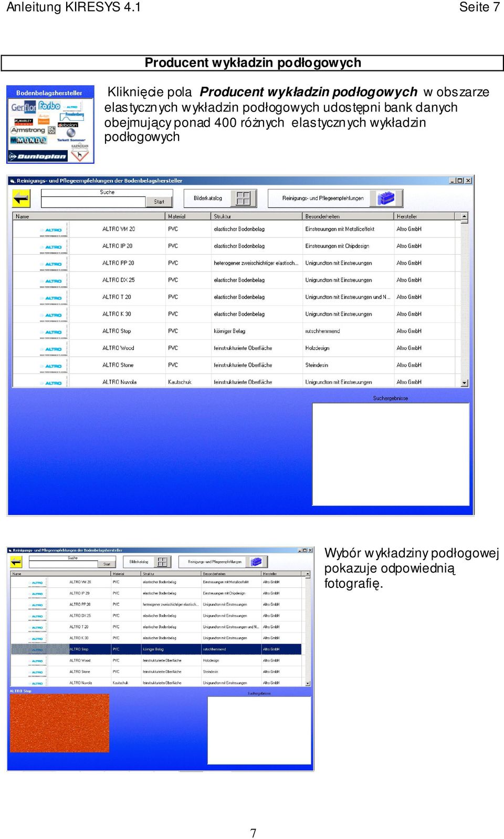Image resolution: width=504 pixels, height=839 pixels.
Task: Click Altro logo beside ALTRO VM 20, large window
Action: click(53, 230)
